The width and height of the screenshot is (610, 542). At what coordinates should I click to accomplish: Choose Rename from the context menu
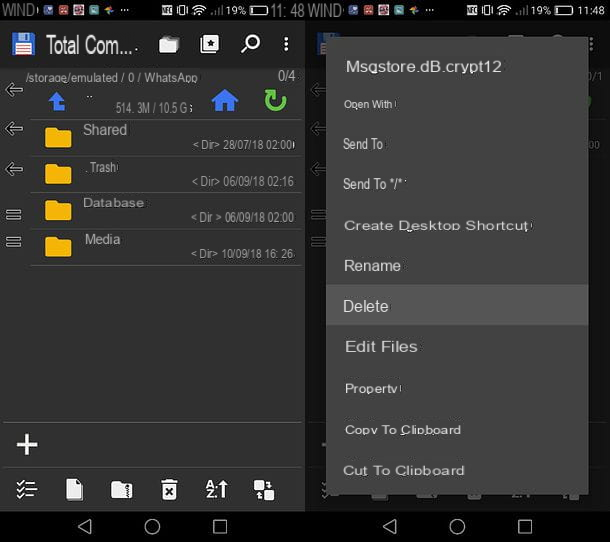[x=457, y=266]
